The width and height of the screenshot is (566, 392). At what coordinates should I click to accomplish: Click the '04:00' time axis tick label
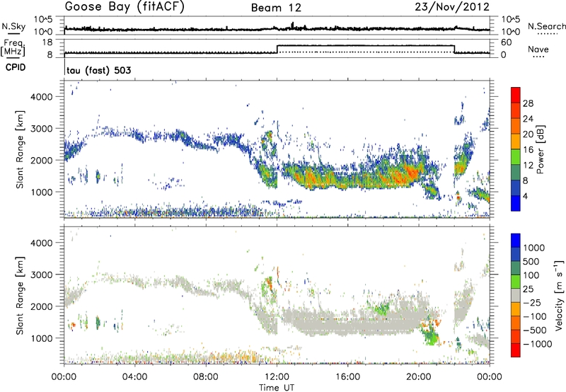point(134,377)
